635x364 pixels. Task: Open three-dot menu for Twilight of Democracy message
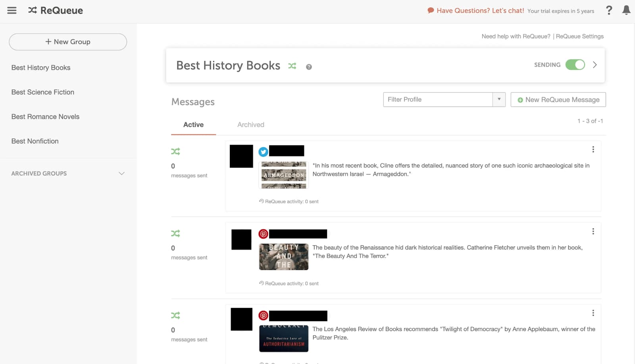point(593,313)
